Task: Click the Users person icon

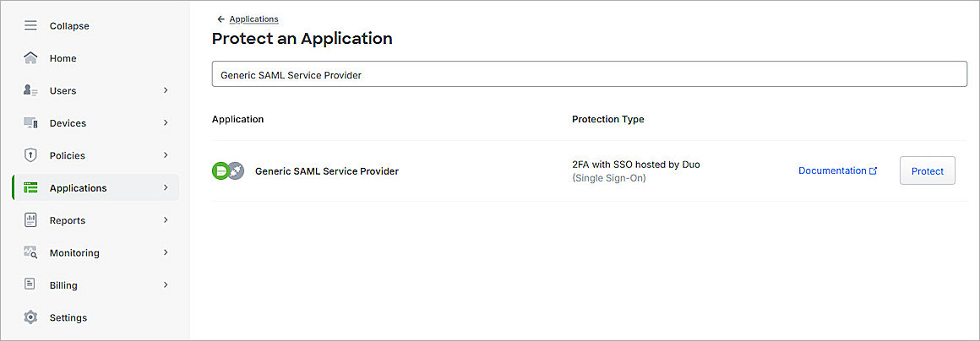Action: click(x=30, y=90)
